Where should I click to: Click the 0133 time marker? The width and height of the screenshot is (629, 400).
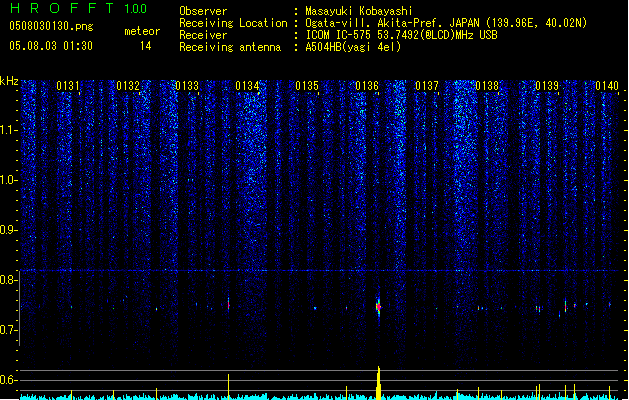coord(187,86)
